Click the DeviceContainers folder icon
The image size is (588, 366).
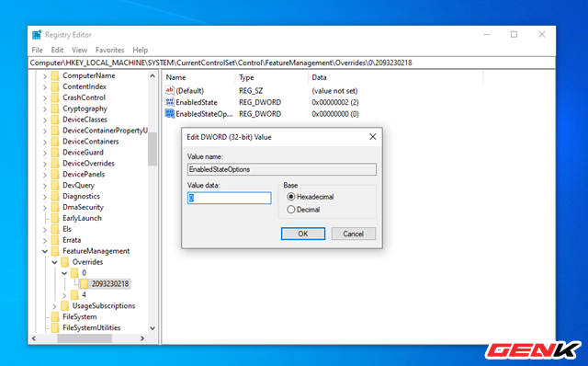pyautogui.click(x=55, y=142)
